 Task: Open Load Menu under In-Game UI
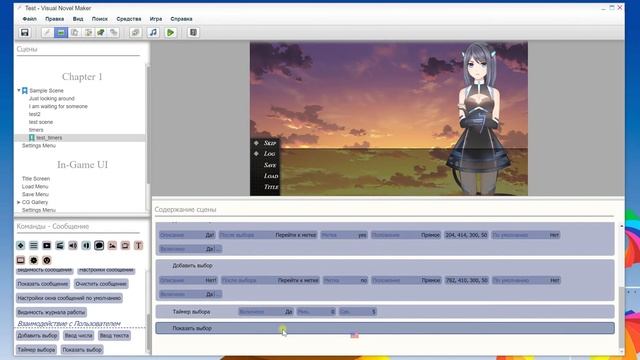(x=35, y=186)
